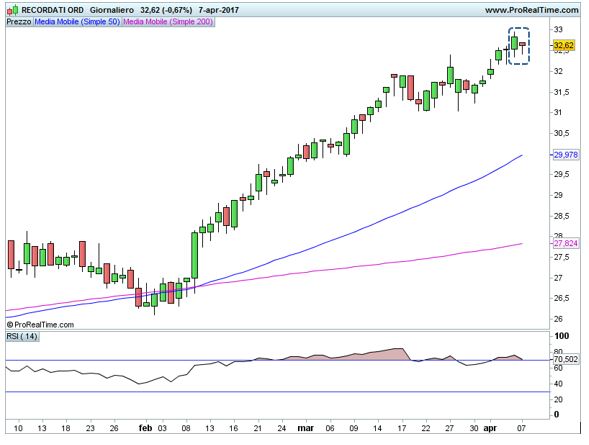
Task: Click the 100 RSI axis label
Action: 562,336
